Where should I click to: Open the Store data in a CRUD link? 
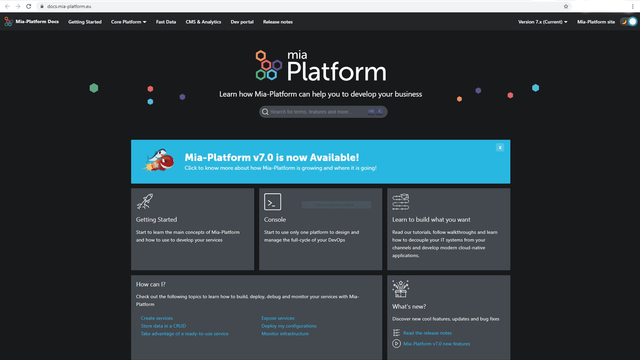point(163,326)
